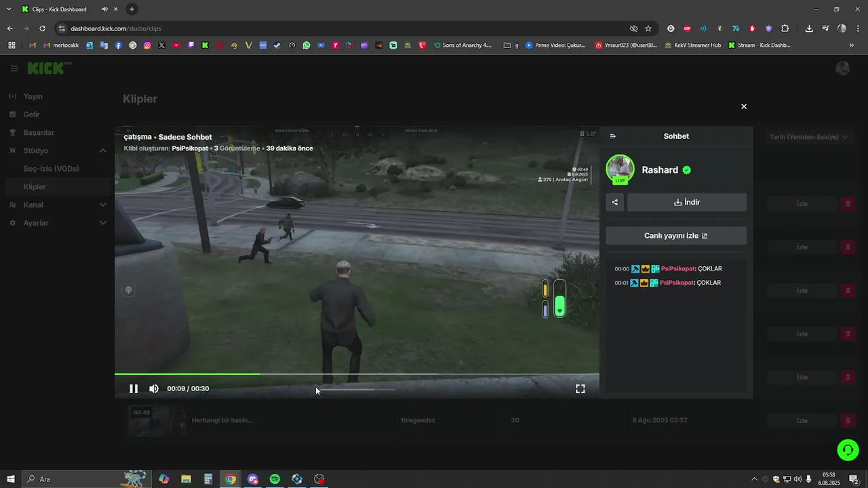Open the Tarih (Yeniden-Eskiye) sort dropdown

pos(808,137)
